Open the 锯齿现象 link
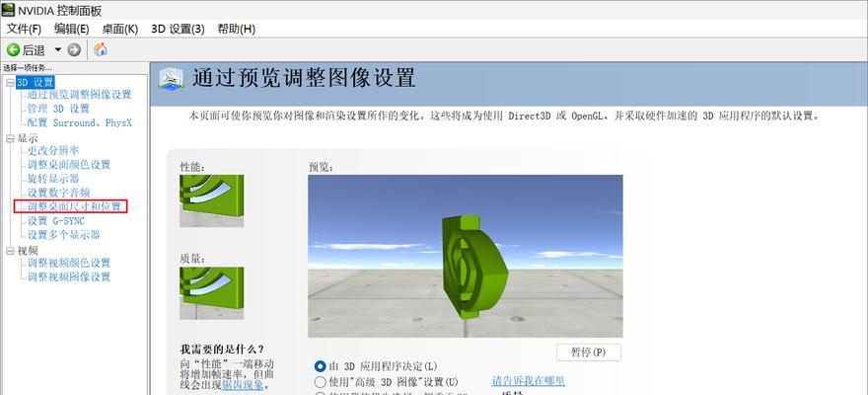Screen dimensions: 868x395 (243, 384)
